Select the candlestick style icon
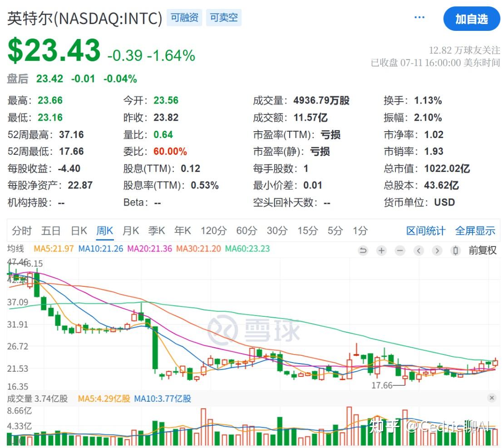Image resolution: width=503 pixels, height=448 pixels. (455, 250)
